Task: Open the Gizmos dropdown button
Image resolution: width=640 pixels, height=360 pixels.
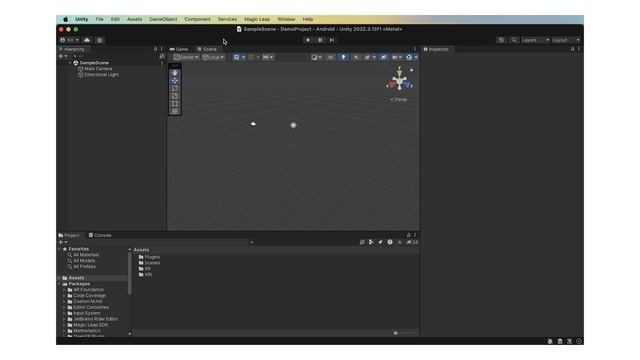Action: [x=411, y=57]
